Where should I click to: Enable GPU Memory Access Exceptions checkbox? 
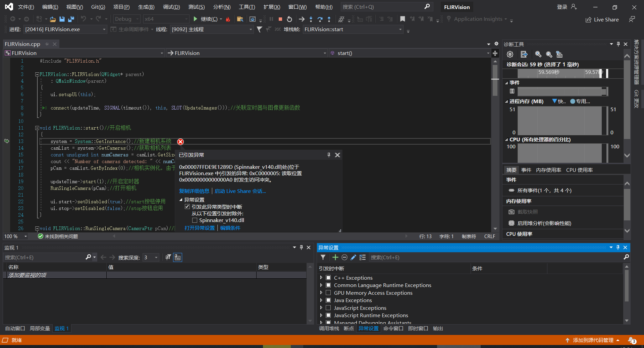pos(328,293)
